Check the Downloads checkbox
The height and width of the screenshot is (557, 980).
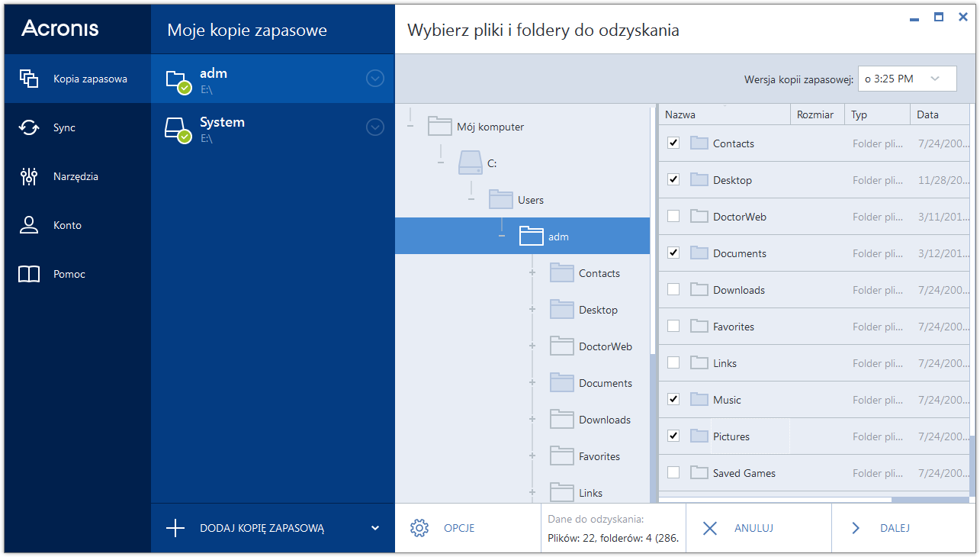coord(673,289)
